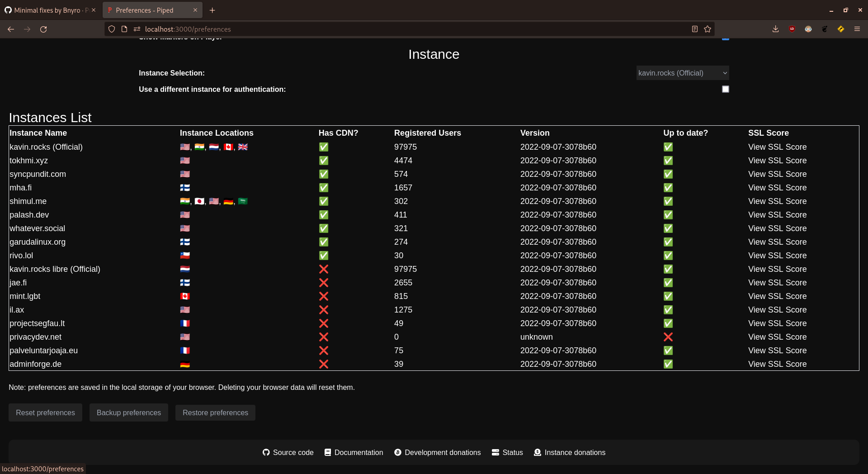Click the yellow diamond extension icon
The height and width of the screenshot is (474, 868).
coord(841,29)
